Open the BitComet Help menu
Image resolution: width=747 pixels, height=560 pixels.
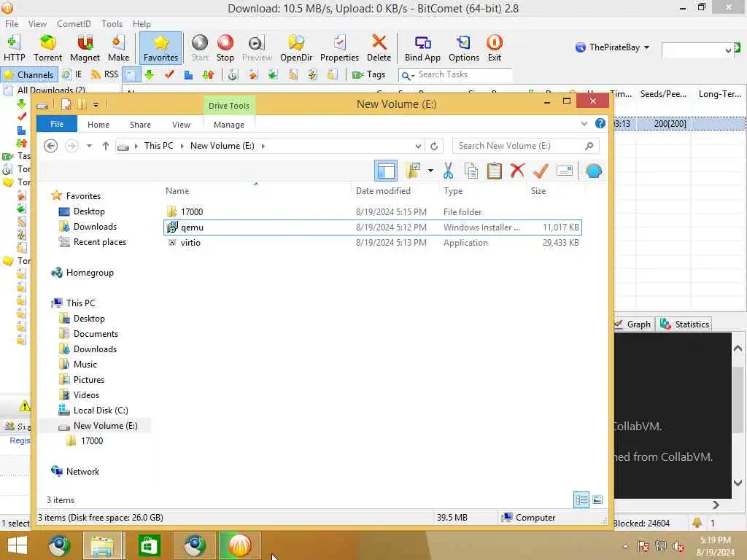(x=142, y=24)
